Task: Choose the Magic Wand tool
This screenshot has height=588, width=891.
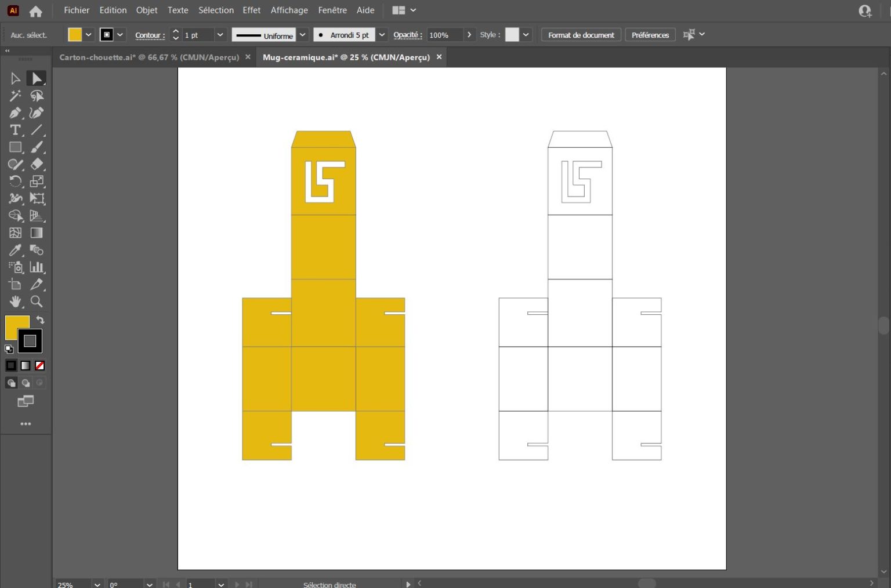Action: [15, 96]
